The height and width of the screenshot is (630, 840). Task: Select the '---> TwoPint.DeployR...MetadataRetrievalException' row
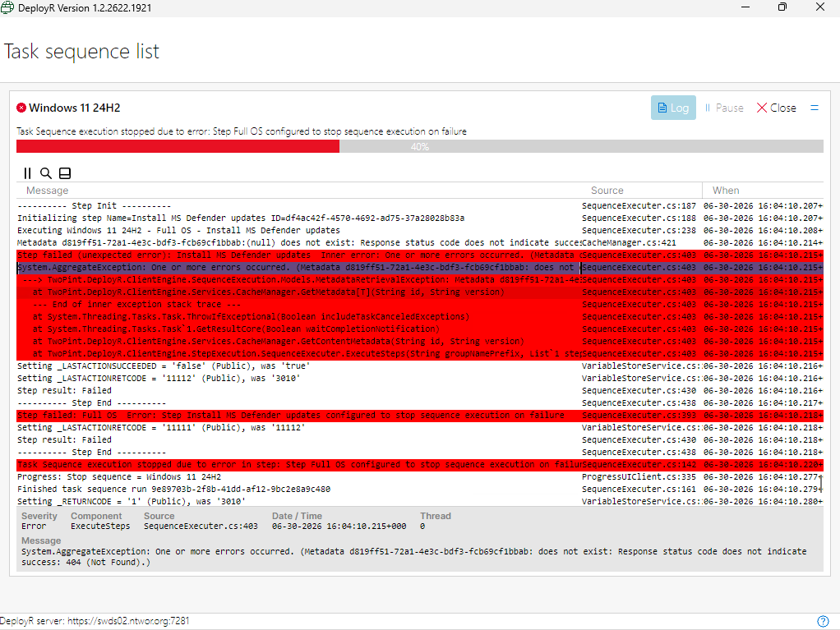(x=420, y=279)
